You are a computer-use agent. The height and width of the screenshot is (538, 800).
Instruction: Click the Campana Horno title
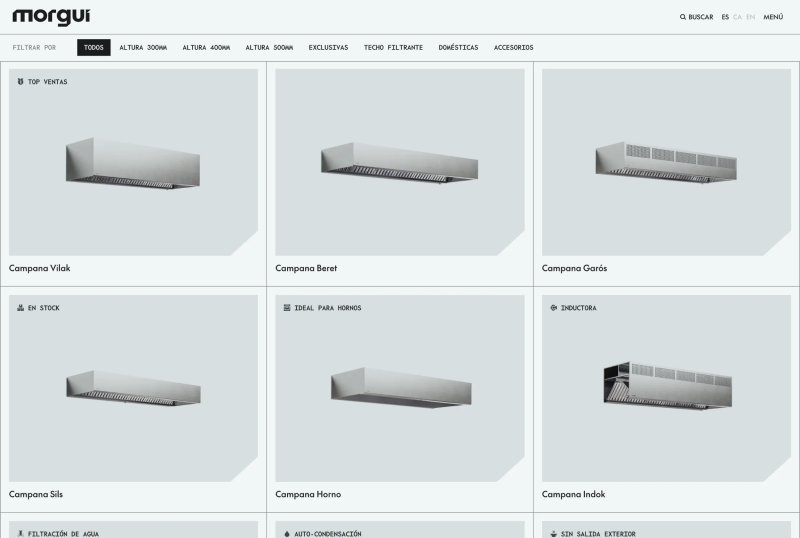pyautogui.click(x=308, y=494)
